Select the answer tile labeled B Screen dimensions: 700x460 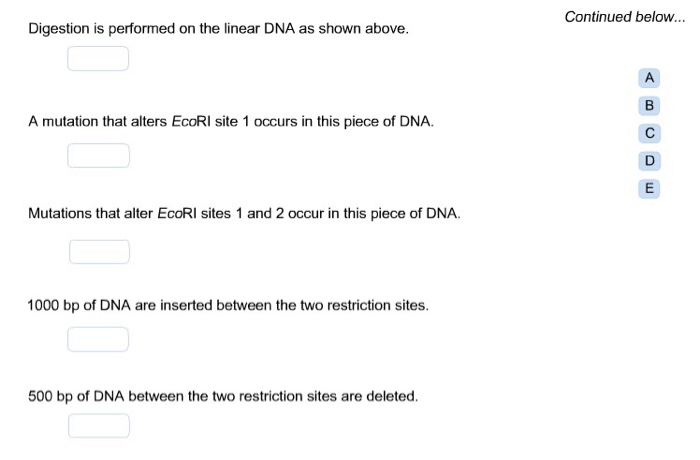pos(649,106)
